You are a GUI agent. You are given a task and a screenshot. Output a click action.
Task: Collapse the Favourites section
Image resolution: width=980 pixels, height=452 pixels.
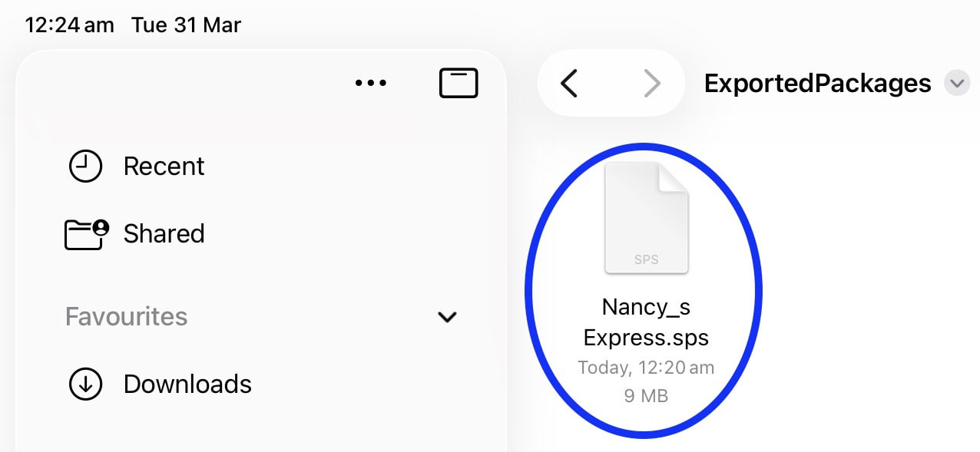(448, 317)
